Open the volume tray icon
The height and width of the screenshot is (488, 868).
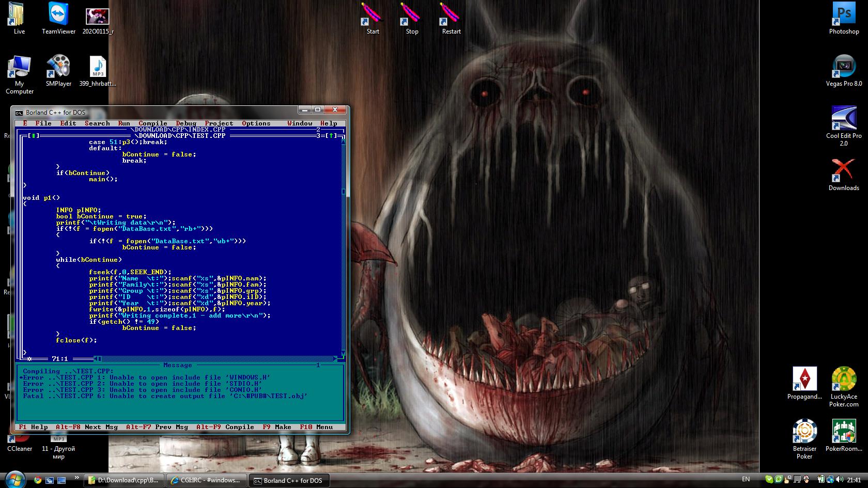coord(840,480)
